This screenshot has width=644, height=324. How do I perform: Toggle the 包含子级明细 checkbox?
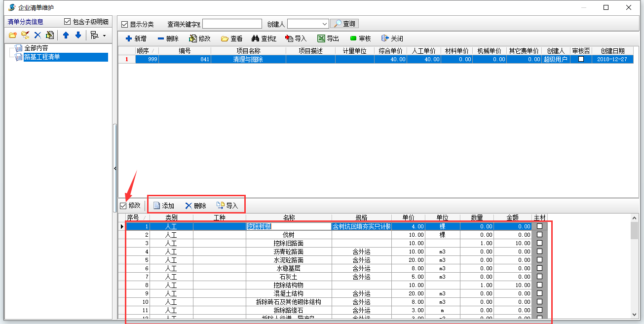click(68, 22)
